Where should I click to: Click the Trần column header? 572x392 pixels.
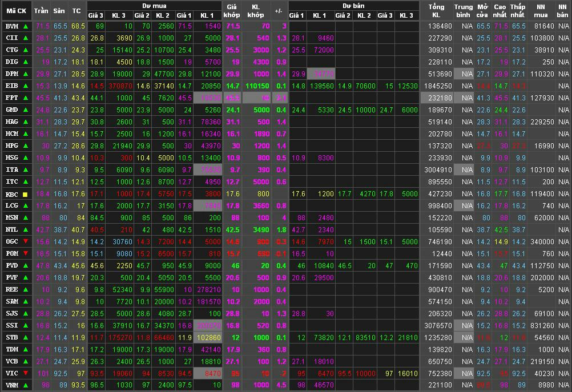click(41, 11)
